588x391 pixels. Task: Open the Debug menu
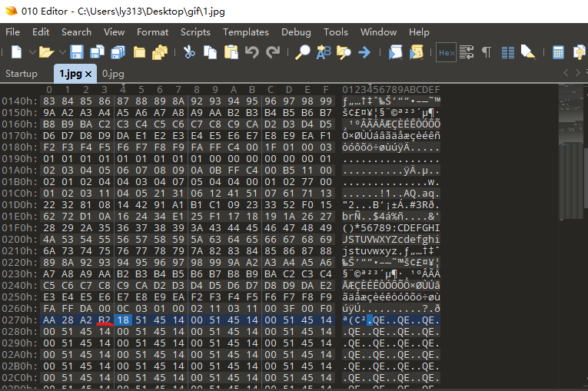pos(296,32)
